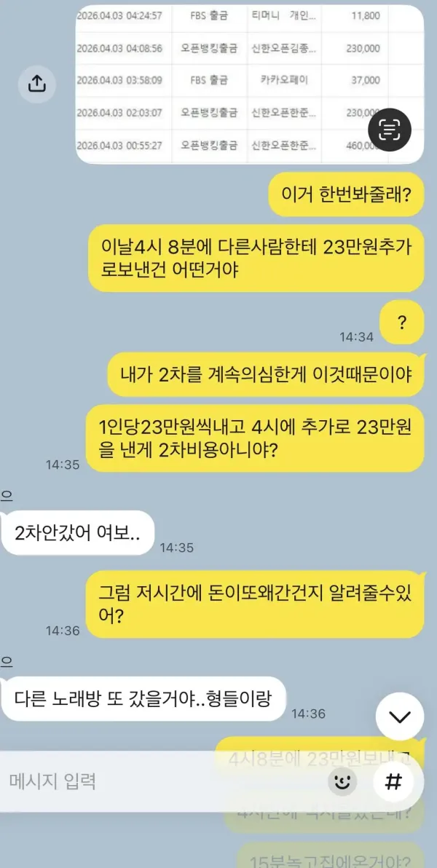Focus the 메시지 입력 text field
437x868 pixels.
pyautogui.click(x=166, y=781)
